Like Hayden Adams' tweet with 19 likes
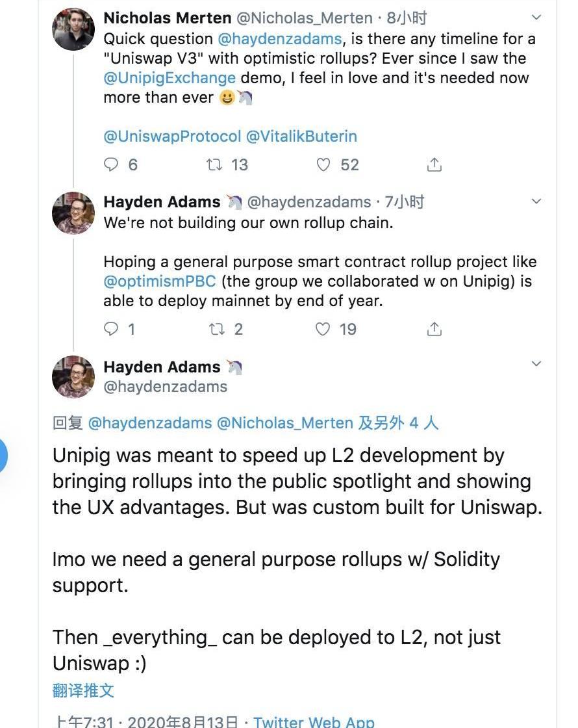 (323, 329)
